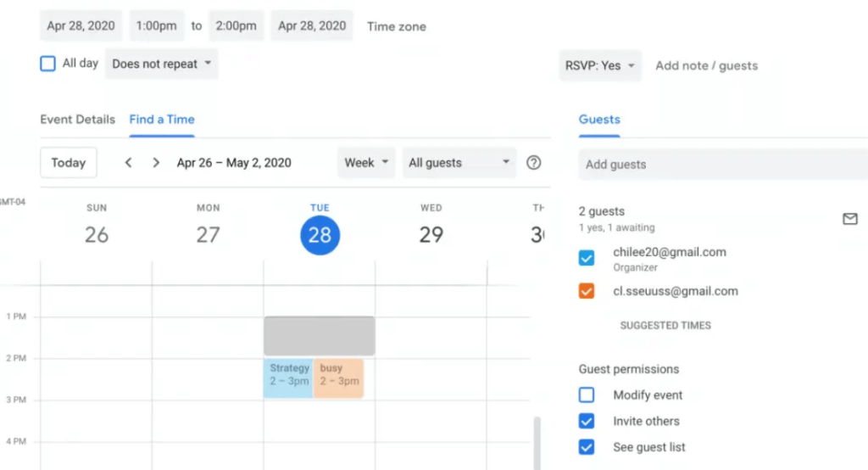Switch to the Event Details tab
Screen dimensions: 868x470
pos(77,120)
